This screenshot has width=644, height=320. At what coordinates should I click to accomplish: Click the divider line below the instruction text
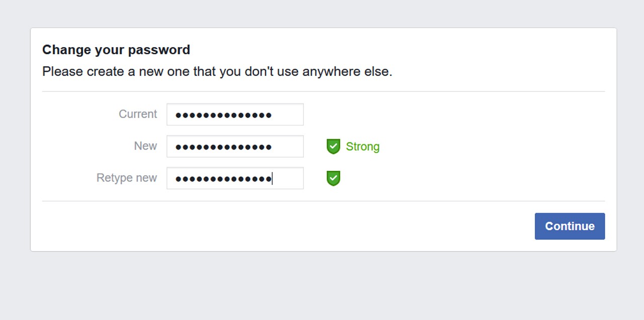click(323, 92)
